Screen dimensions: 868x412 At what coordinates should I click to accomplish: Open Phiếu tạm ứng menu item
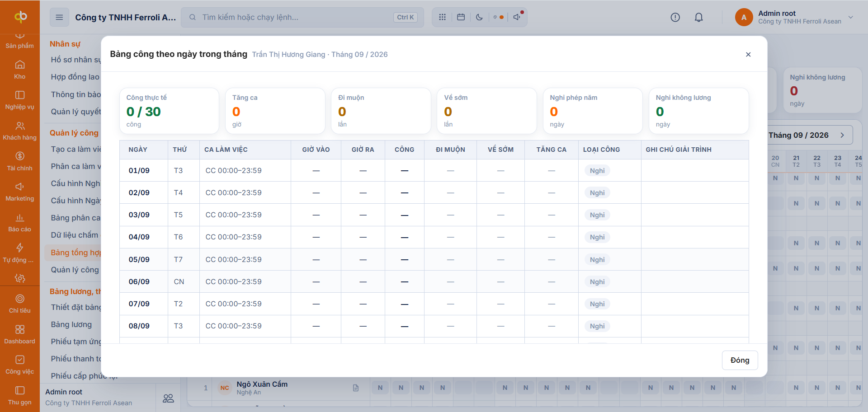76,342
